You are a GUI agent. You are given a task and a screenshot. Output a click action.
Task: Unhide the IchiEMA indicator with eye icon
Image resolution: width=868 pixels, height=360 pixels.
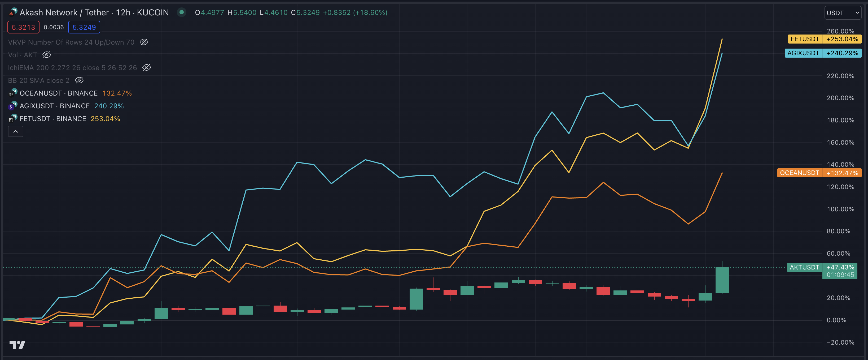click(147, 67)
